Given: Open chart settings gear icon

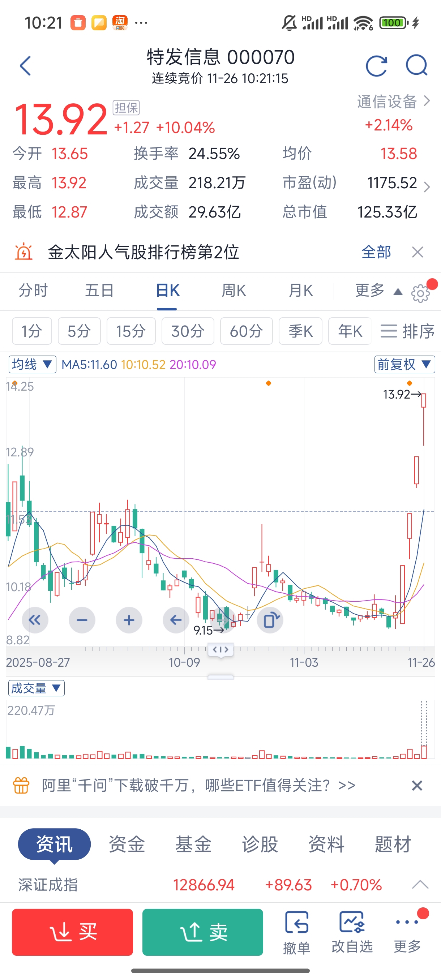Looking at the screenshot, I should coord(420,293).
